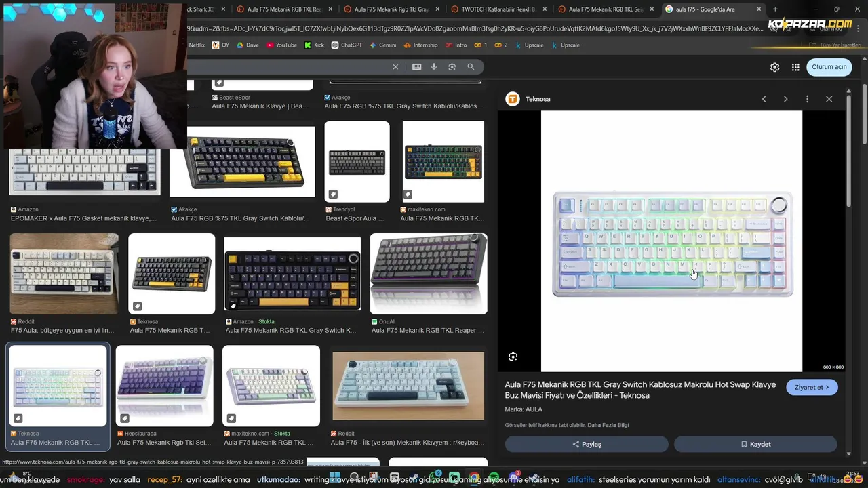Start voice search with the microphone
Image resolution: width=868 pixels, height=488 pixels.
(x=434, y=66)
